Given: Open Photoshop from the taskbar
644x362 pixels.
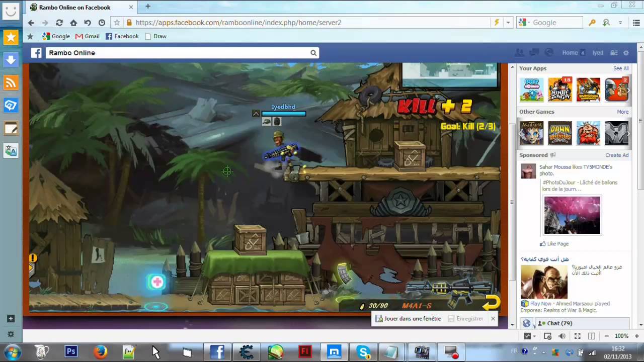Looking at the screenshot, I should point(71,351).
